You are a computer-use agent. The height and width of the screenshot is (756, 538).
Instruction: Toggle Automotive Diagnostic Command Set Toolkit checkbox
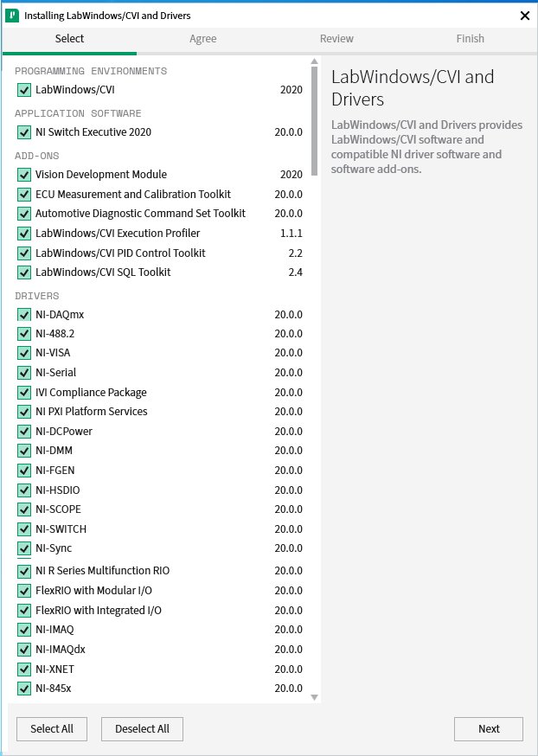point(23,214)
